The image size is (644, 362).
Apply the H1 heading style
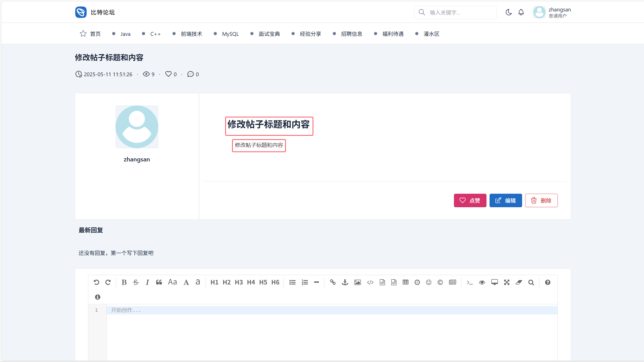[214, 282]
